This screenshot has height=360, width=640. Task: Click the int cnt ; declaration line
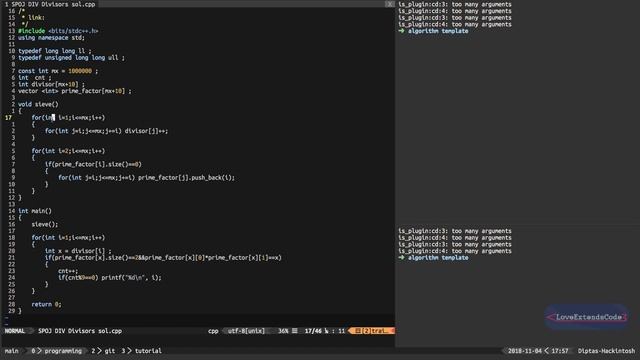pos(35,78)
